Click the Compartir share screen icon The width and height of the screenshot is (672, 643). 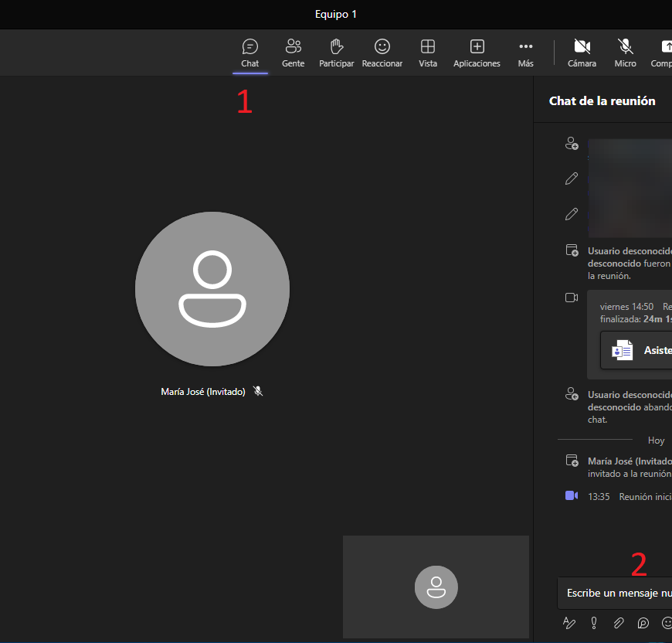click(667, 46)
